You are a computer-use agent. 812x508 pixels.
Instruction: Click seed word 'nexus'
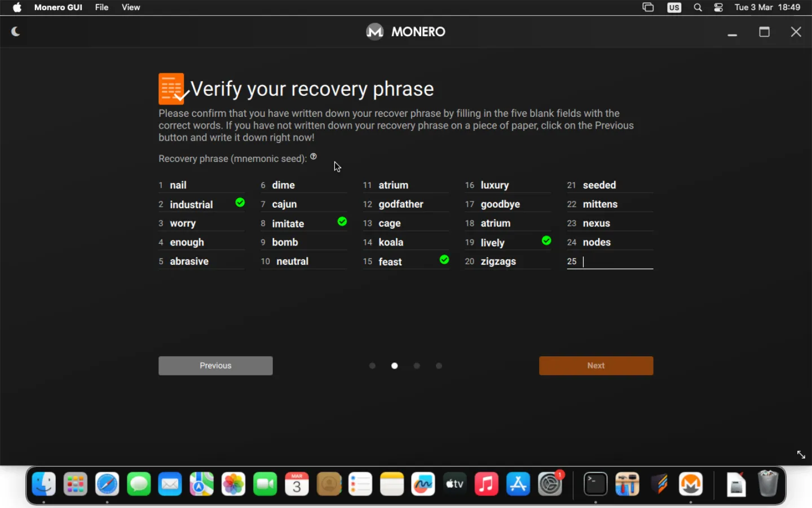tap(597, 224)
